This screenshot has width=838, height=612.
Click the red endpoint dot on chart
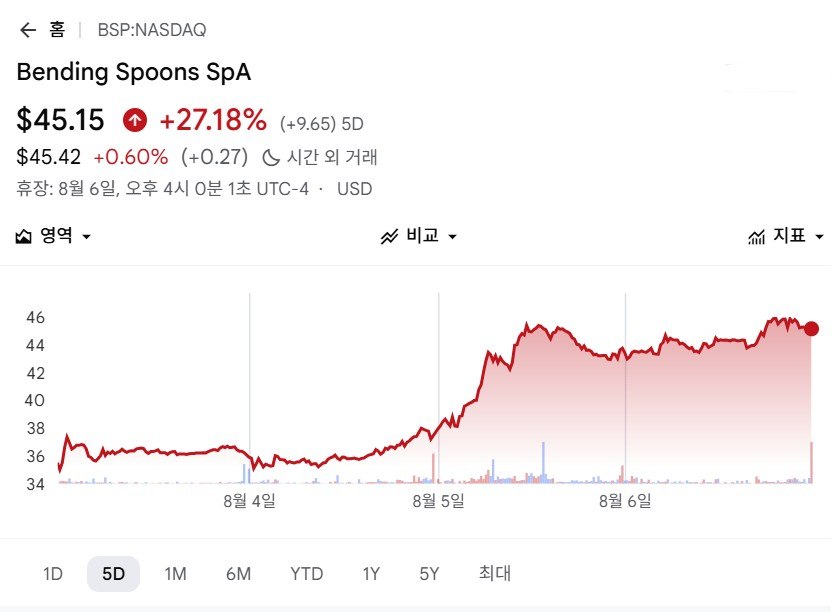pyautogui.click(x=811, y=329)
